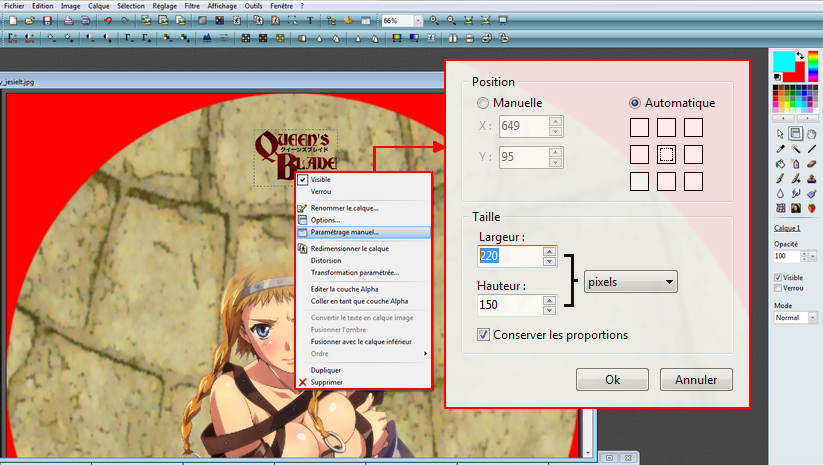Toggle the Visible checkbox in layer panel

778,277
